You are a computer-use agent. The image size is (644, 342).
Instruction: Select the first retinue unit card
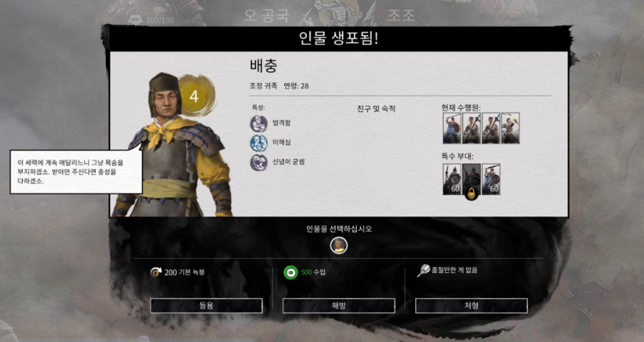[x=452, y=129]
